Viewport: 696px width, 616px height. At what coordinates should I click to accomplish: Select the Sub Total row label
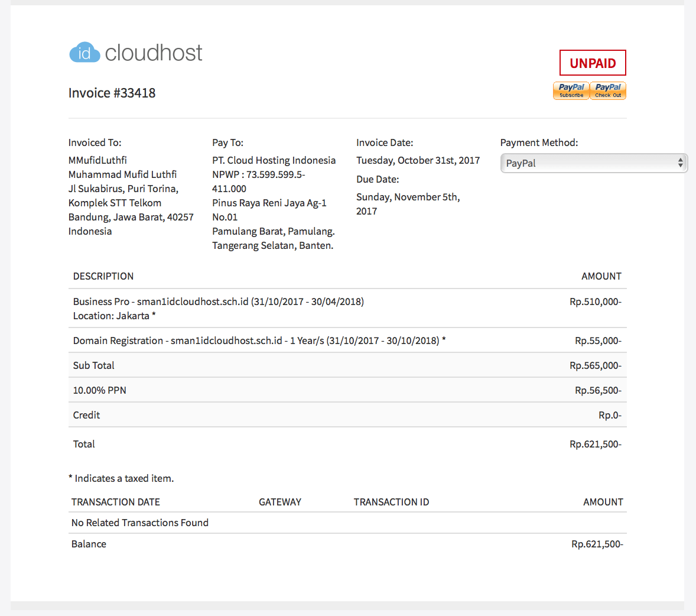tap(93, 365)
